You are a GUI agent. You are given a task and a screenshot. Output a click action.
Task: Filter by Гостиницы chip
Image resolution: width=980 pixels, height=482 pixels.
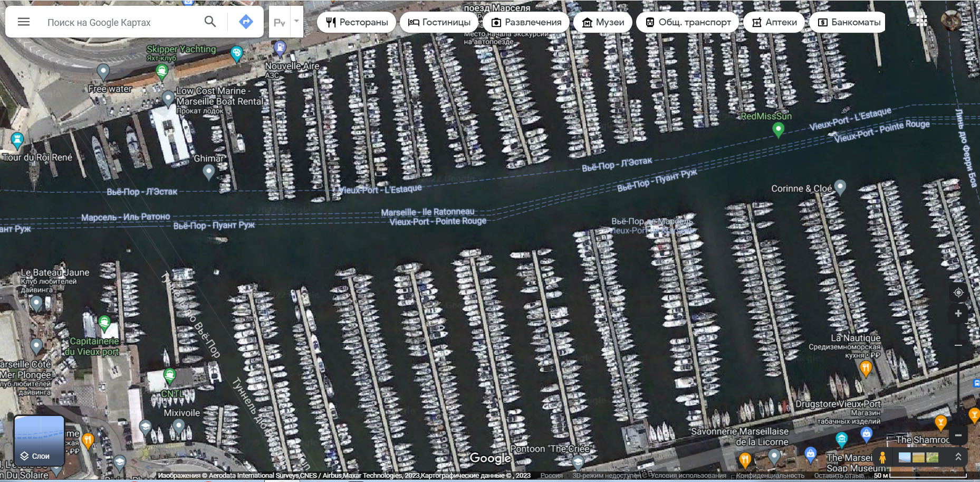click(x=439, y=22)
